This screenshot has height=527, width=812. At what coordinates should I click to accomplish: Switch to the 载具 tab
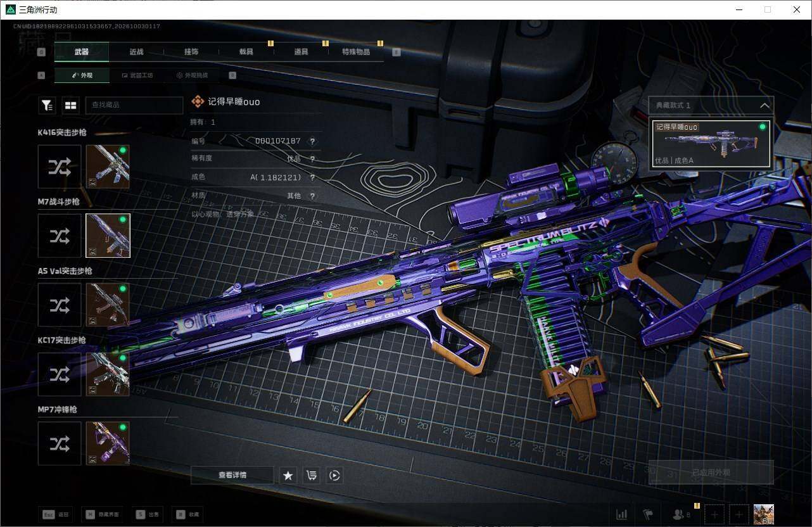246,52
